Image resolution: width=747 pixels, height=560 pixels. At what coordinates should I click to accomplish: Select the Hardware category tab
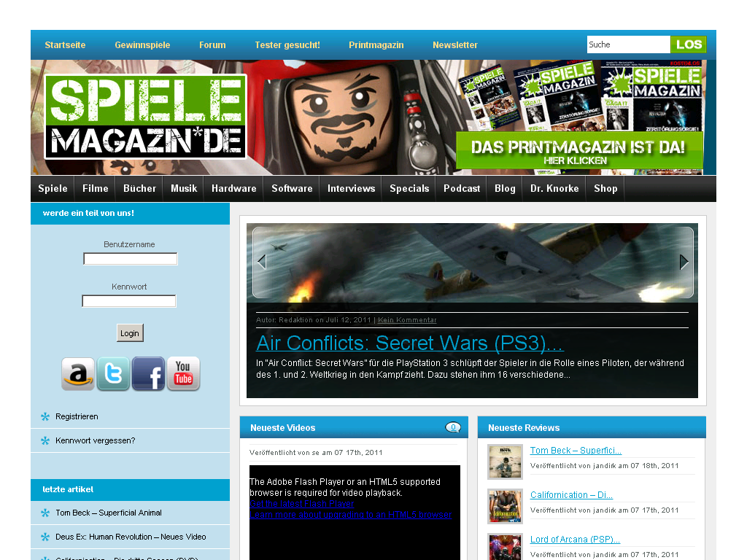[234, 189]
